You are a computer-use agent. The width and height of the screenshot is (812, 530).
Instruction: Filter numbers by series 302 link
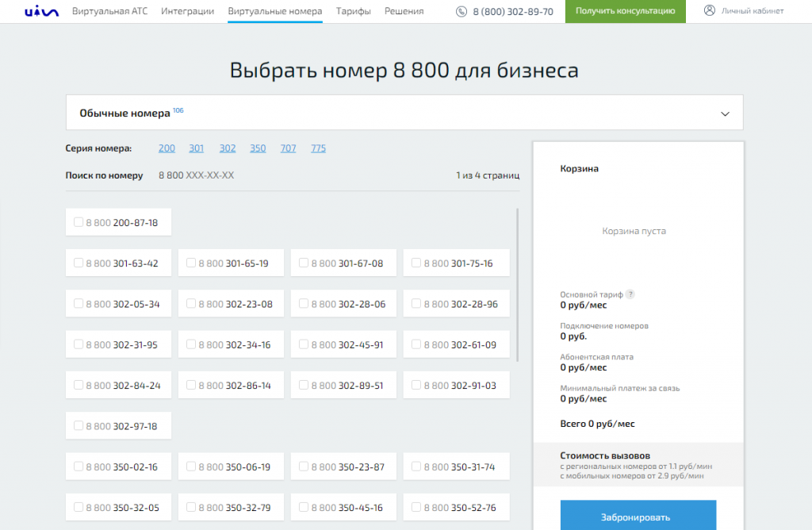pos(228,148)
